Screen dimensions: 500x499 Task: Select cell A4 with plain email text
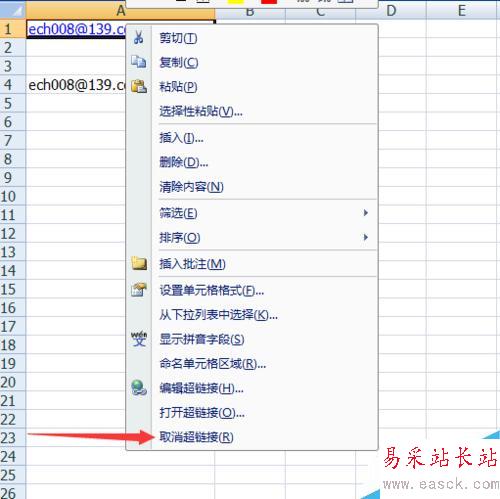(77, 85)
